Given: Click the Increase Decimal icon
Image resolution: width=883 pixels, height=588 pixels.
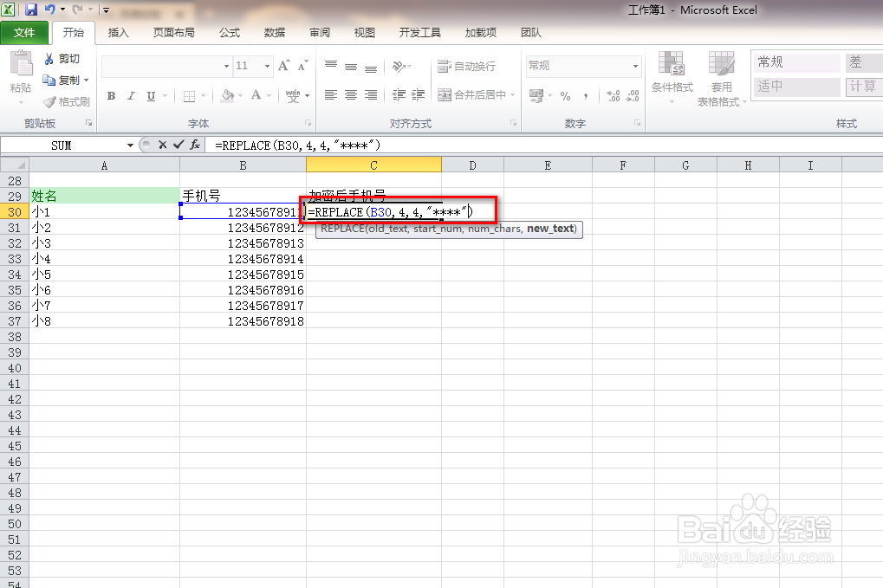Looking at the screenshot, I should (x=614, y=95).
